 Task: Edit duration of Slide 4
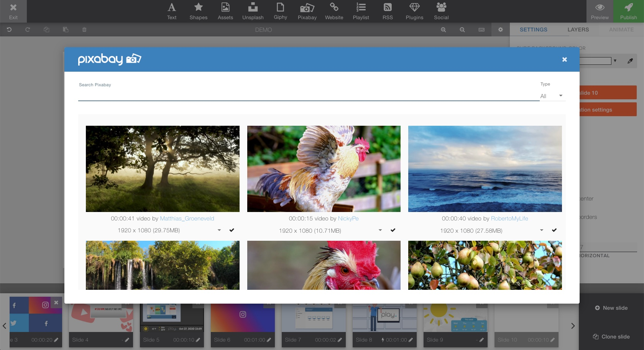click(127, 340)
